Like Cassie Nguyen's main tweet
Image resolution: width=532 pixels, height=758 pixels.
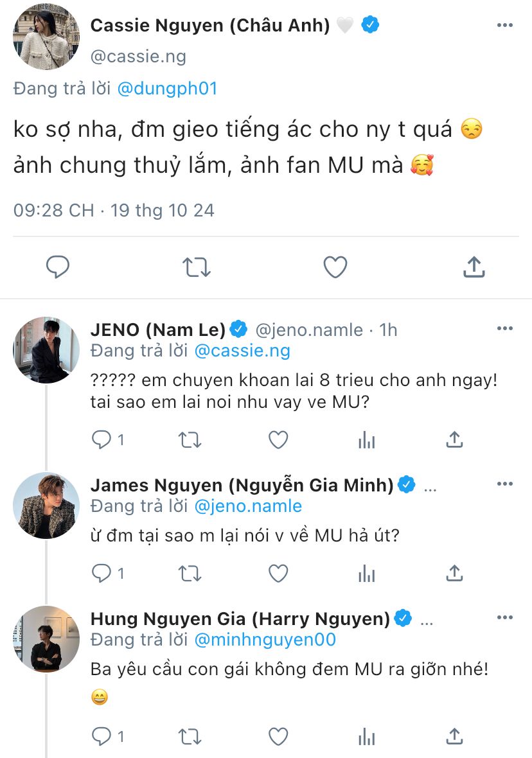pyautogui.click(x=335, y=267)
